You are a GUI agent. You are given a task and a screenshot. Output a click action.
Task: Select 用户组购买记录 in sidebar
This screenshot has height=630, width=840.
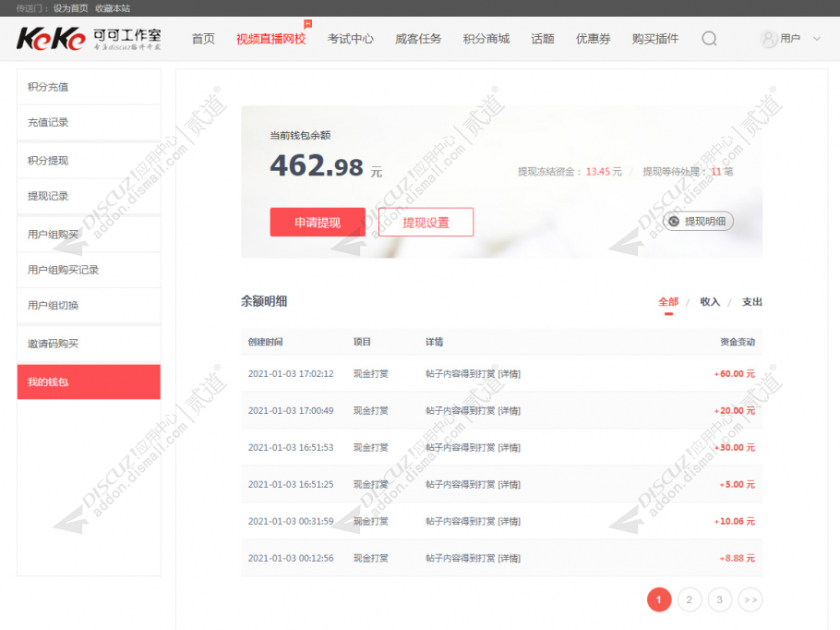tap(89, 270)
